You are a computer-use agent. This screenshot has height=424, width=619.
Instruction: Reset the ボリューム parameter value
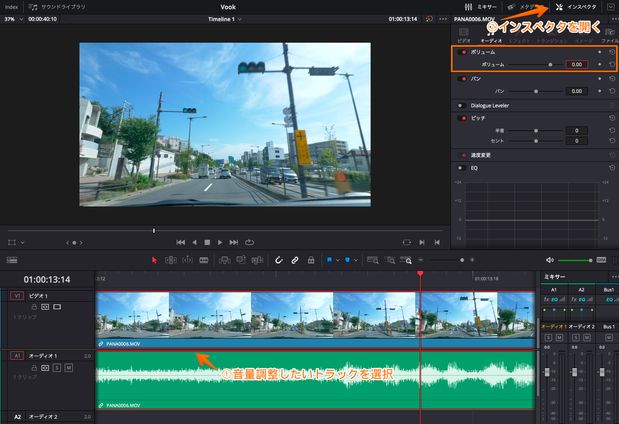[x=612, y=64]
